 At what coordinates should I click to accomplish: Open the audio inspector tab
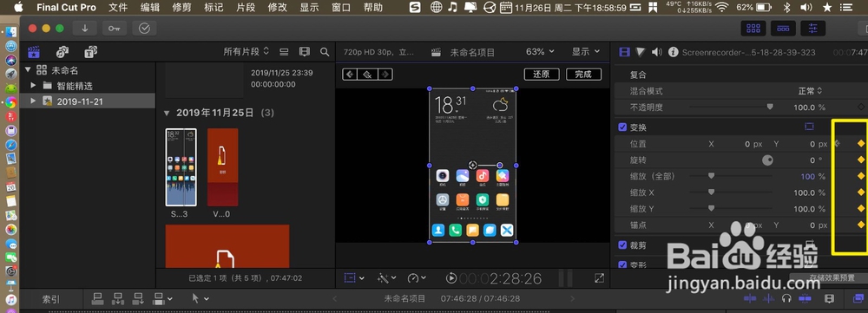pyautogui.click(x=656, y=52)
